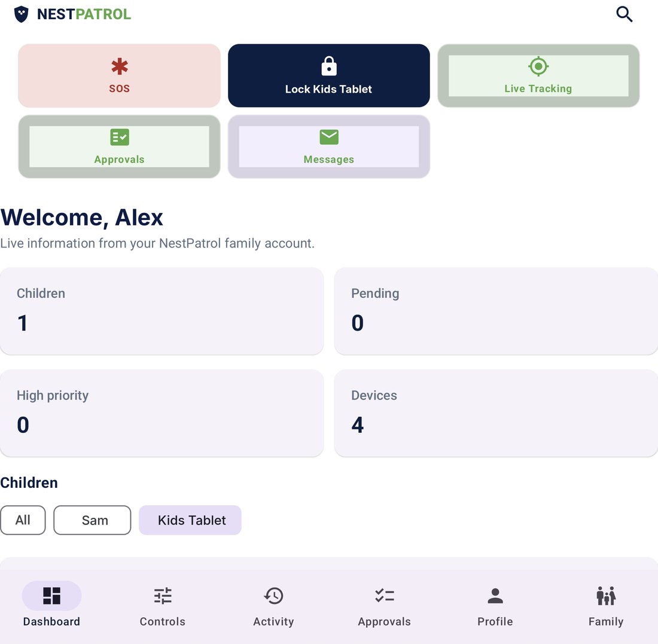Open search with the magnifier icon
658x644 pixels.
point(624,14)
